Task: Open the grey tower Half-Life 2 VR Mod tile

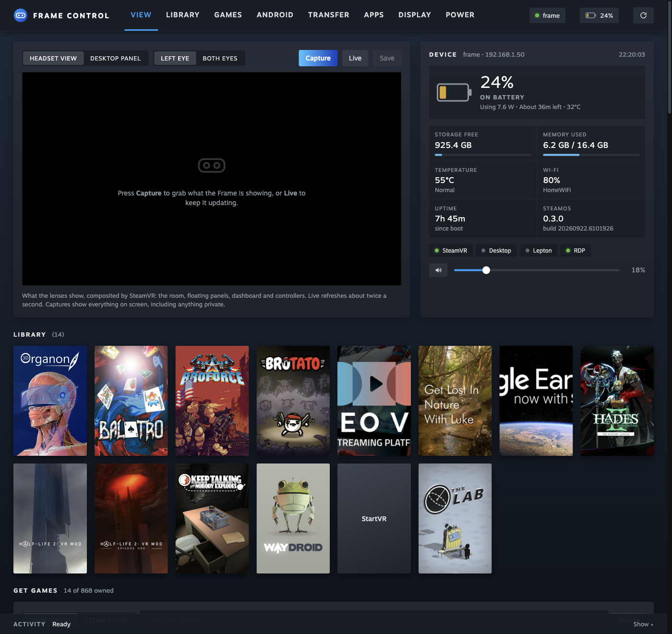Action: 50,518
